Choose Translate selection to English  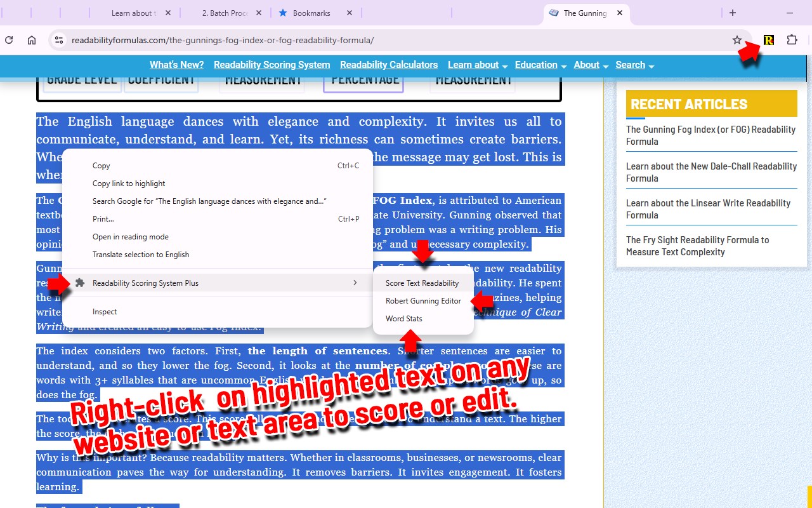[218, 255]
